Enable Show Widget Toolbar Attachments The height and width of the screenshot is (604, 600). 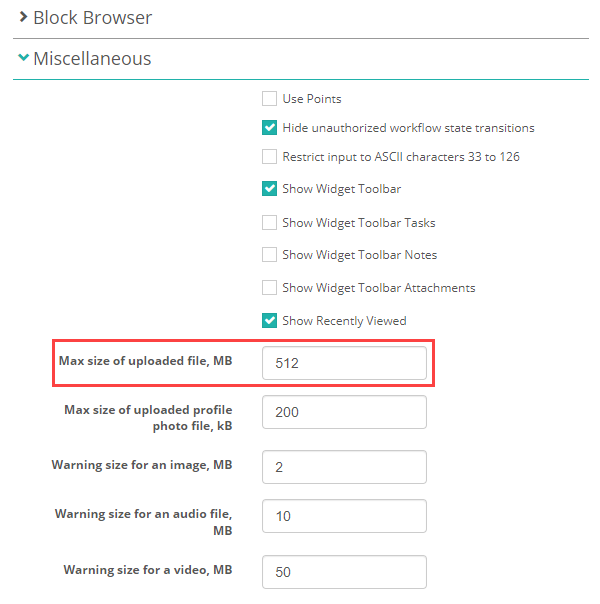pos(269,288)
